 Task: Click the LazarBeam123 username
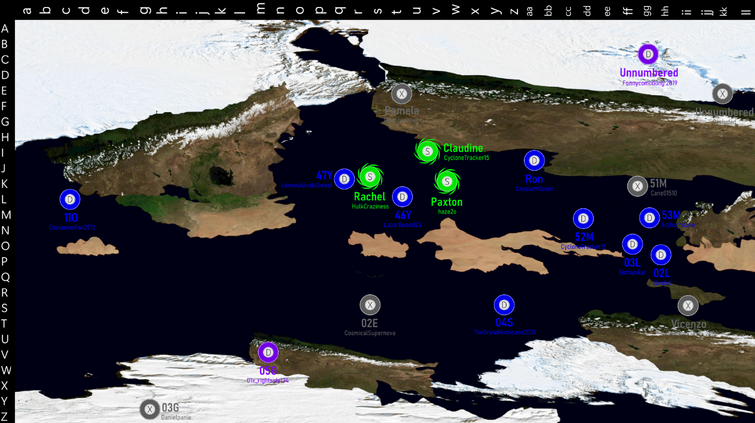pyautogui.click(x=403, y=225)
